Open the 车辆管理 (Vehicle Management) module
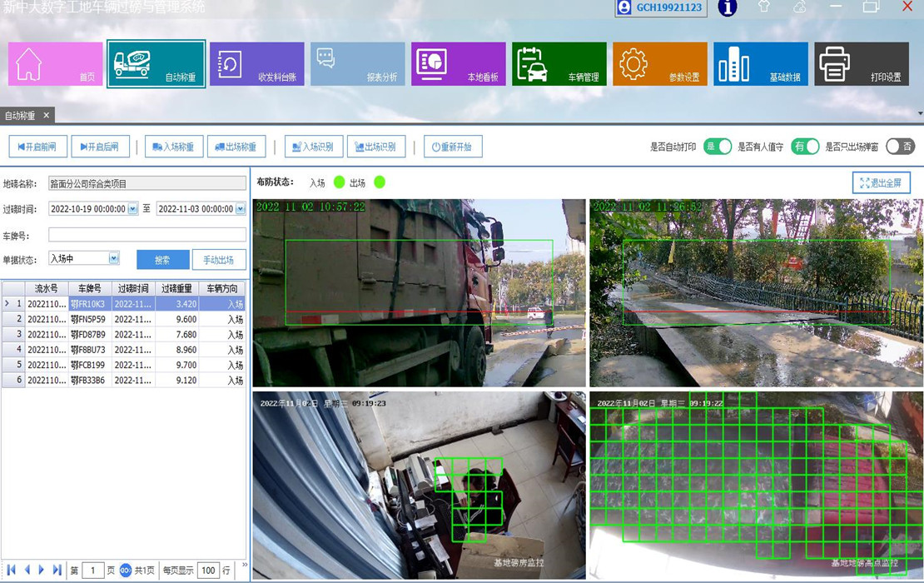This screenshot has width=924, height=583. pyautogui.click(x=558, y=63)
